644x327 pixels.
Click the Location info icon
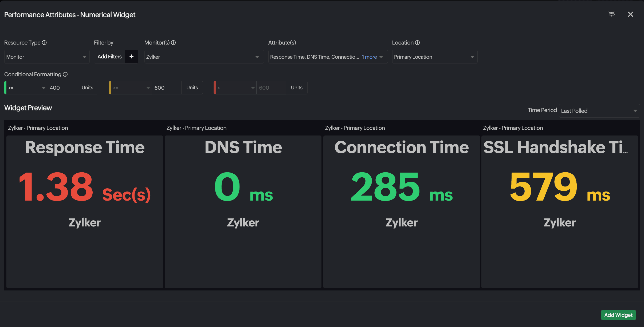[417, 43]
